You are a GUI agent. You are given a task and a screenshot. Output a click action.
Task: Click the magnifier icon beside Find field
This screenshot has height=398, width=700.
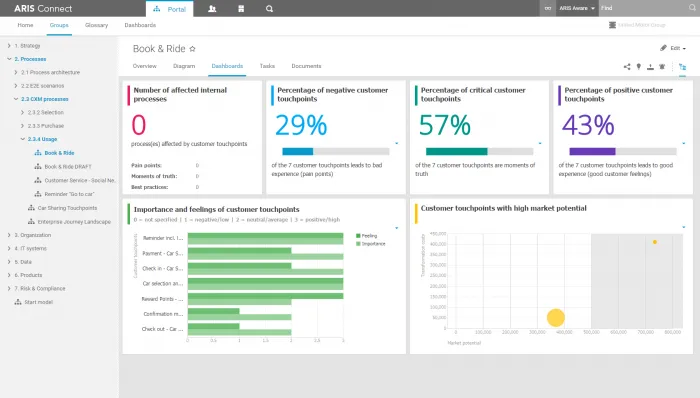[x=692, y=8]
